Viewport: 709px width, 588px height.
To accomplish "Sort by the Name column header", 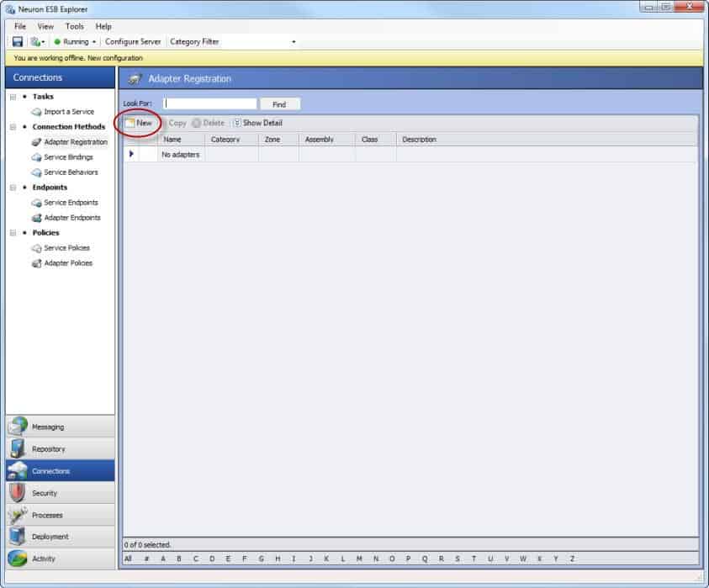I will coord(181,140).
